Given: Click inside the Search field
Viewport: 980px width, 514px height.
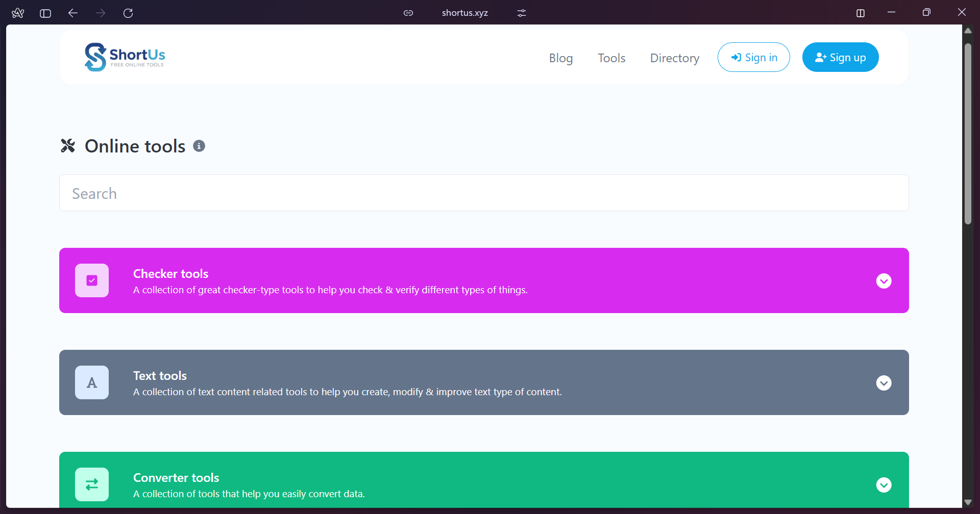Looking at the screenshot, I should [484, 193].
